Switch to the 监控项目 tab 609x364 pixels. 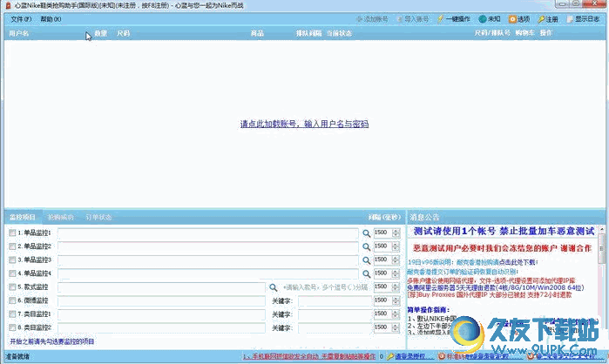click(23, 217)
